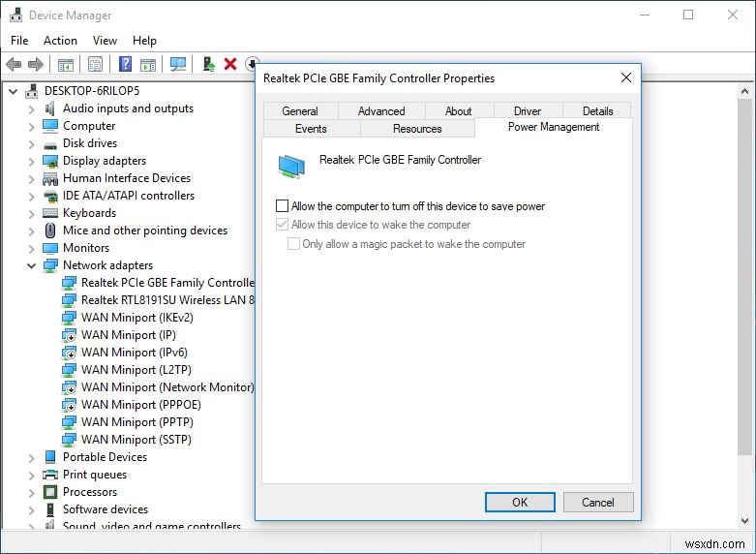Click the IDE ATA/ATAPI controllers icon
This screenshot has height=554, width=756.
pyautogui.click(x=50, y=196)
